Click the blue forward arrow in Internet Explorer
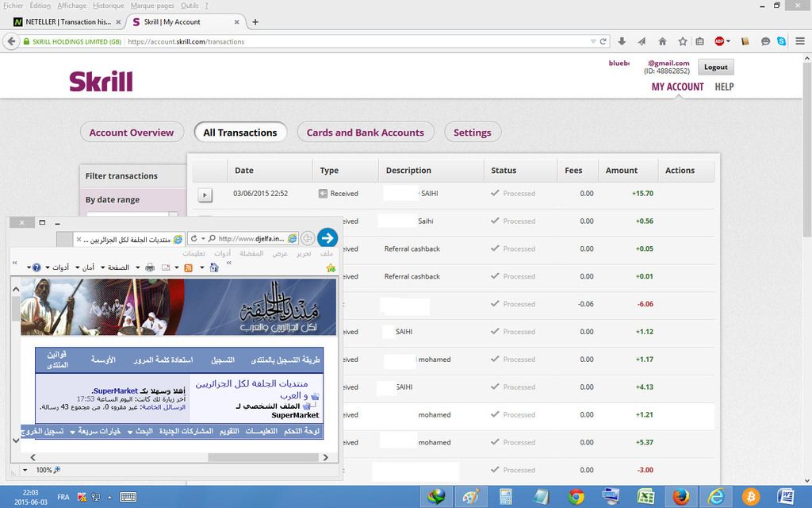Viewport: 812px width, 508px height. [327, 238]
